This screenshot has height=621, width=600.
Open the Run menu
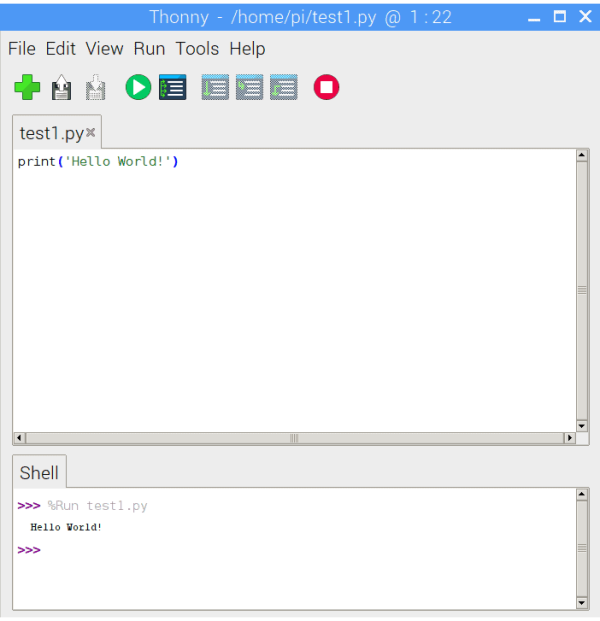tap(149, 48)
